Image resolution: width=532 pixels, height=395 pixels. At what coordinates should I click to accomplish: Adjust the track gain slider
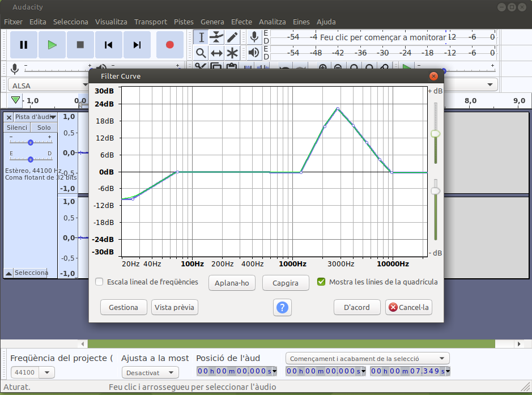coord(31,142)
